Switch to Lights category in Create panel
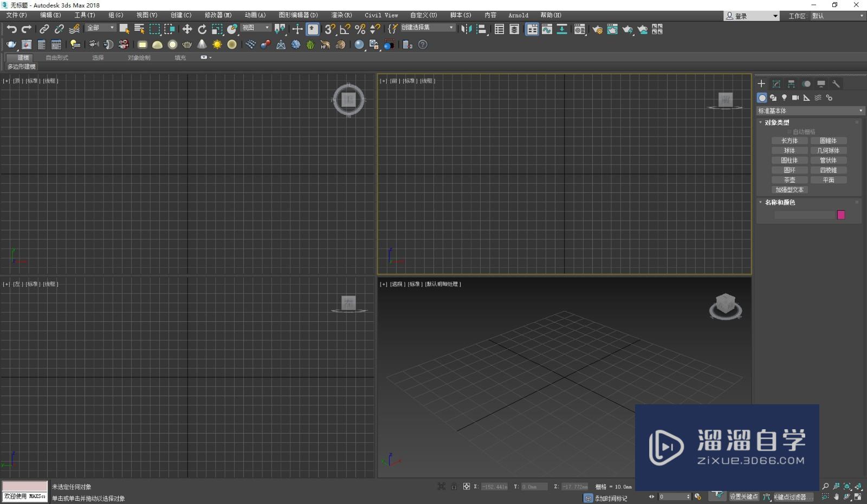This screenshot has height=504, width=867. click(784, 98)
